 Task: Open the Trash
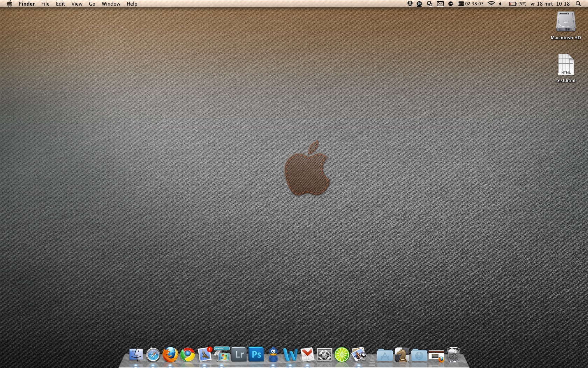[453, 355]
